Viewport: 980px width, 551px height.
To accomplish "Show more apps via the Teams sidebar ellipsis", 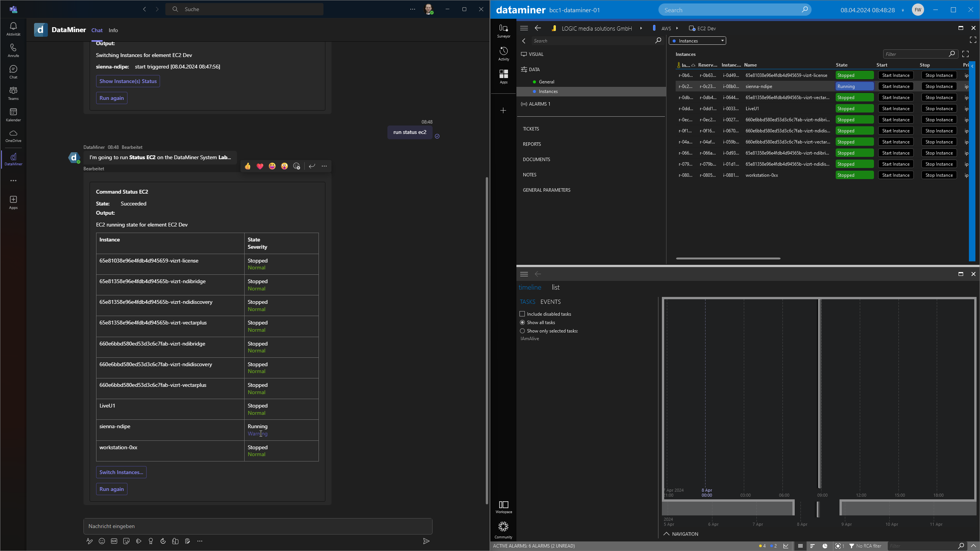I will (x=13, y=181).
